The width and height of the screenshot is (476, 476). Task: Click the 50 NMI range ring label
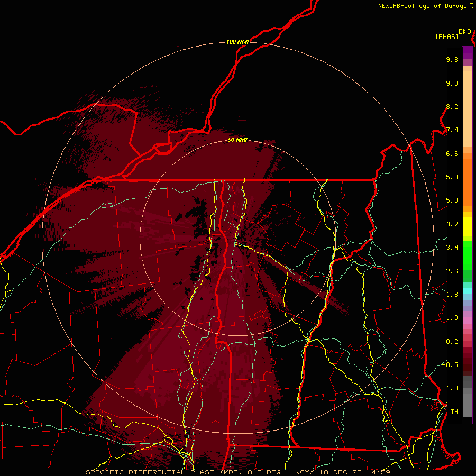point(237,140)
